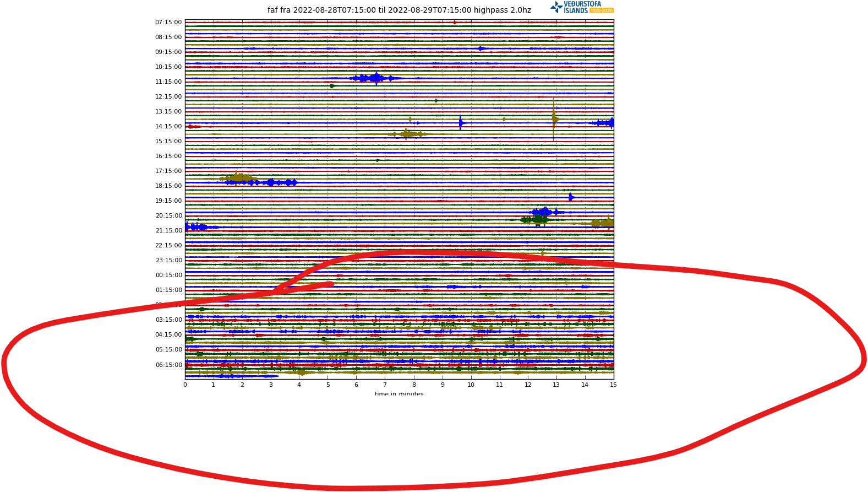Pick the 11:15:00 time label
This screenshot has height=492, width=868.
click(x=168, y=82)
